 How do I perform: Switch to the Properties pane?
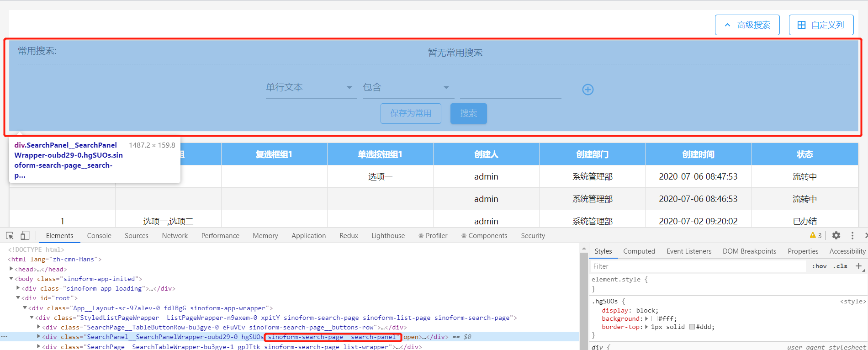pos(803,251)
